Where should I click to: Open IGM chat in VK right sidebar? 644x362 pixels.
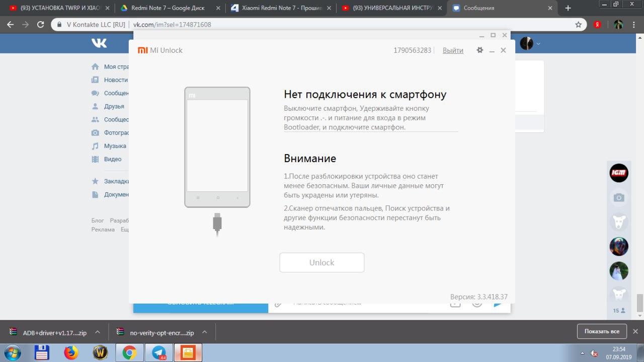[619, 173]
